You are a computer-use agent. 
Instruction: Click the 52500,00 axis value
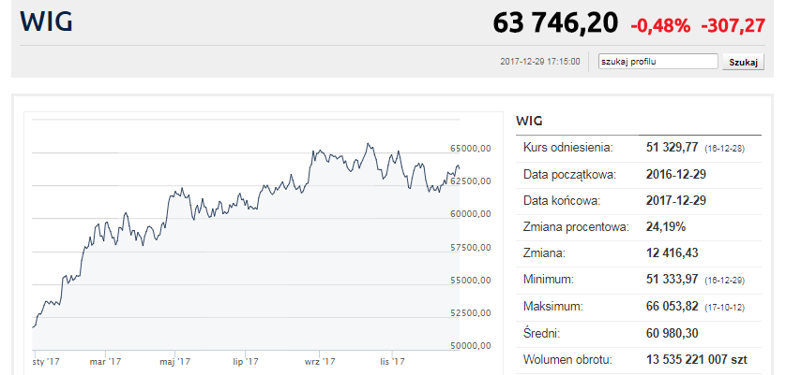pos(470,313)
